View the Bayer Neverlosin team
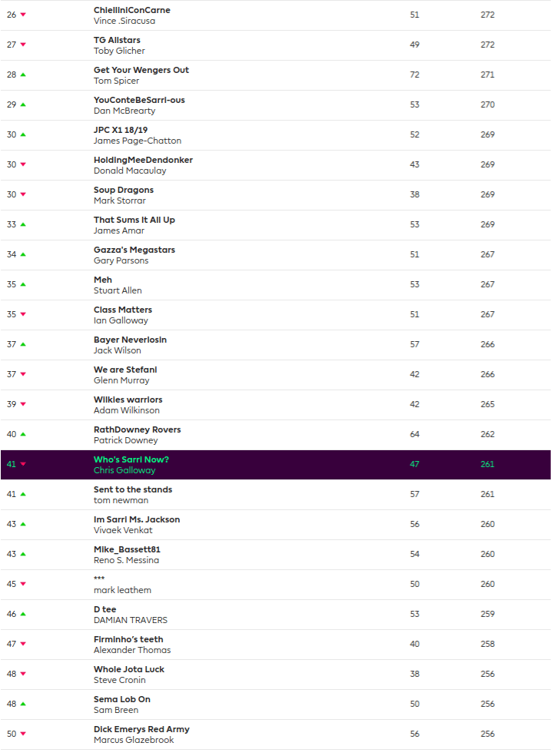 click(130, 340)
